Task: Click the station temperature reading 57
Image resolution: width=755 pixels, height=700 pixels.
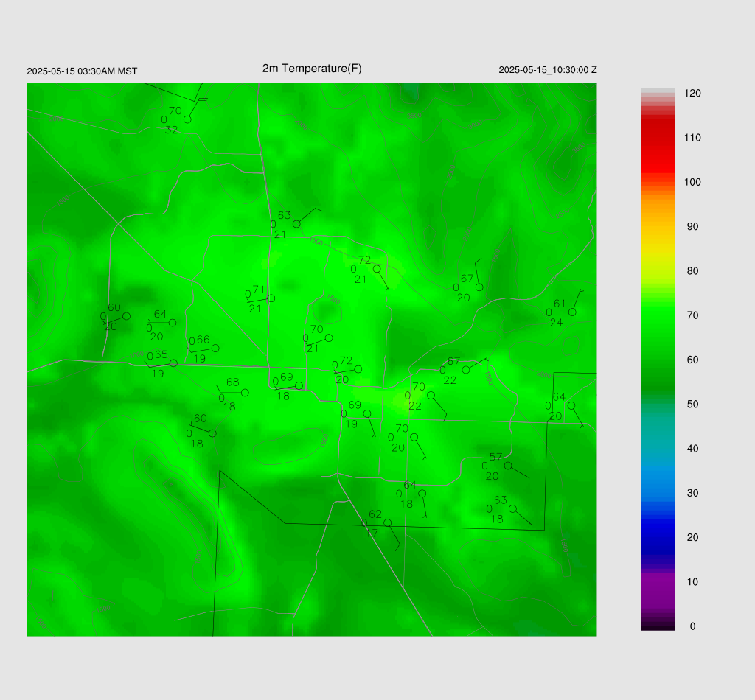Action: (x=495, y=457)
